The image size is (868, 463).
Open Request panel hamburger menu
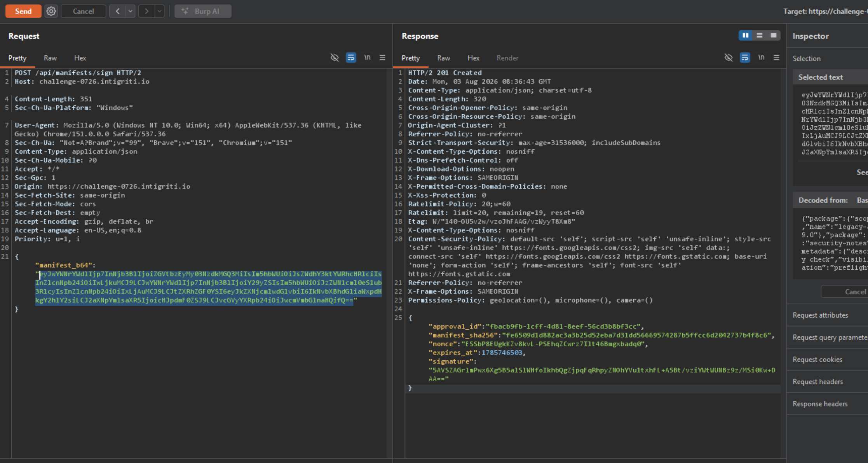(383, 58)
